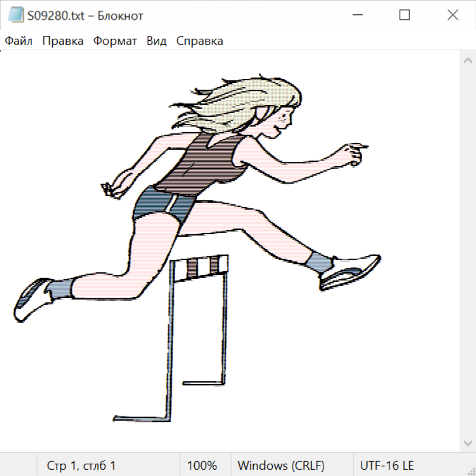Close the S09280.txt Notepad window
Viewport: 476px width, 476px height.
[452, 15]
